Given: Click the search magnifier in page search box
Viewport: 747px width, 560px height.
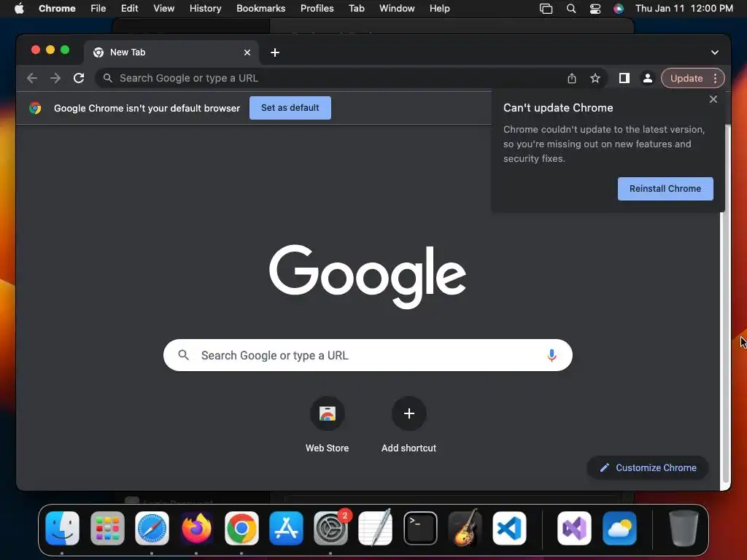Looking at the screenshot, I should 183,355.
